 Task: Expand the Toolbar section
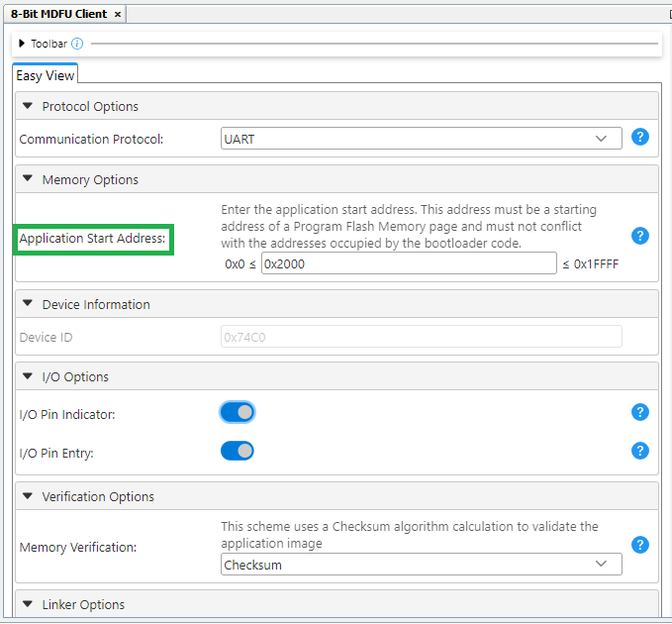pyautogui.click(x=22, y=44)
